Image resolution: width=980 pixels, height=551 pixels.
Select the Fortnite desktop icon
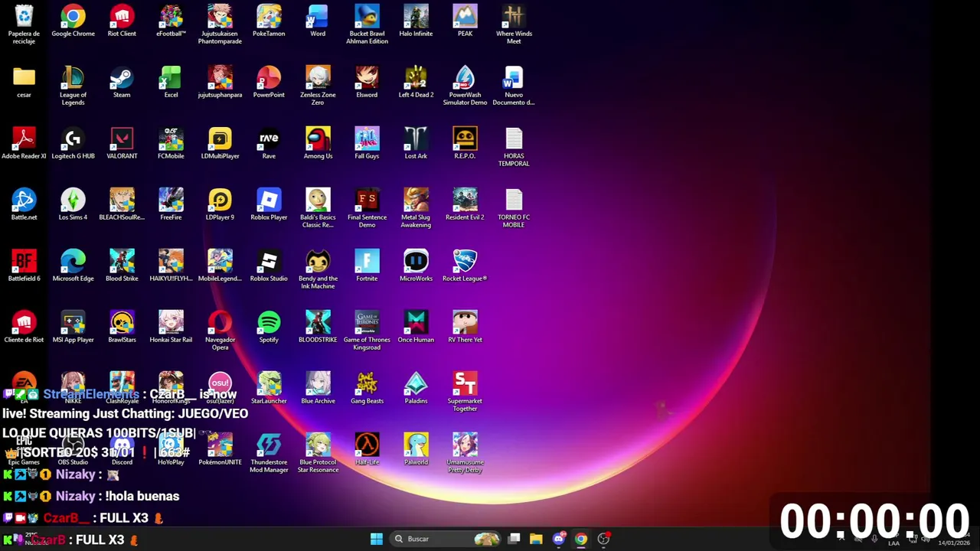click(x=367, y=266)
